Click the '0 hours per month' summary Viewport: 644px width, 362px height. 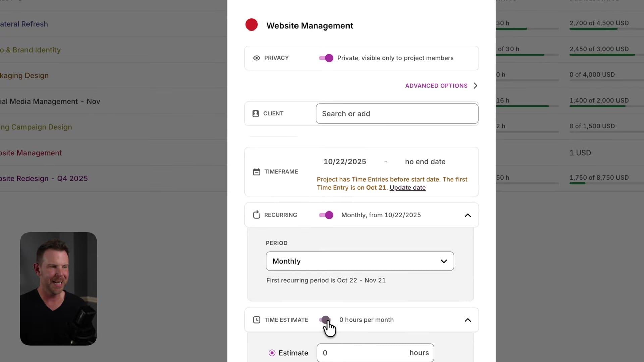pos(366,320)
